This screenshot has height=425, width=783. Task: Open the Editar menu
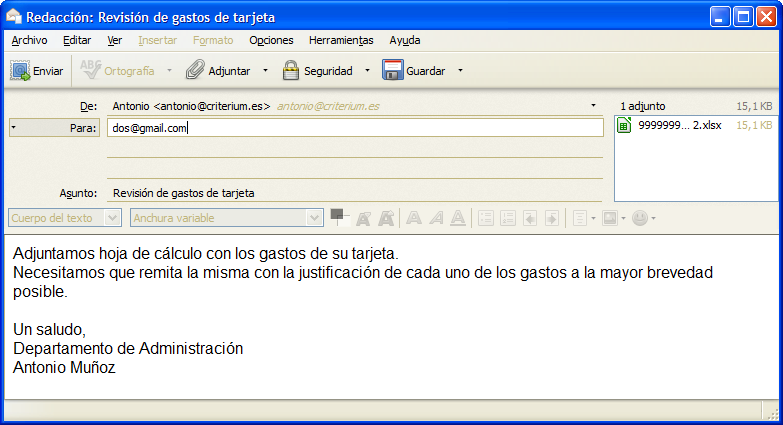(x=77, y=40)
